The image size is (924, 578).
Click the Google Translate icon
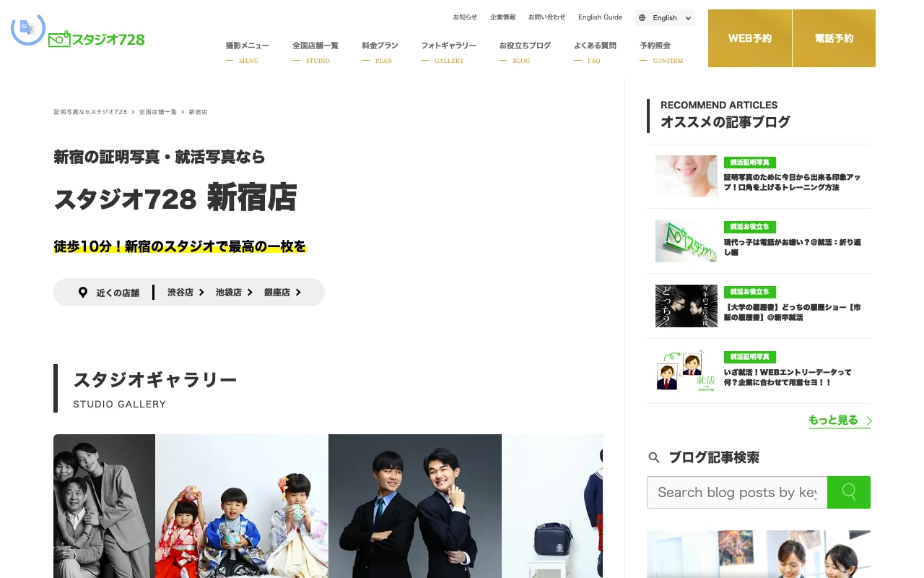pos(27,28)
